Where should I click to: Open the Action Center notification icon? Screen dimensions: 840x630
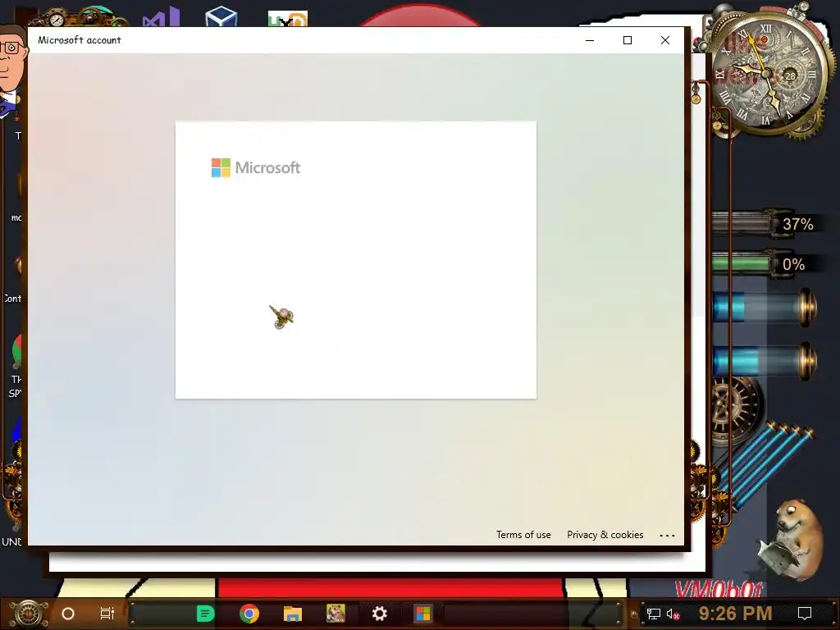click(805, 614)
